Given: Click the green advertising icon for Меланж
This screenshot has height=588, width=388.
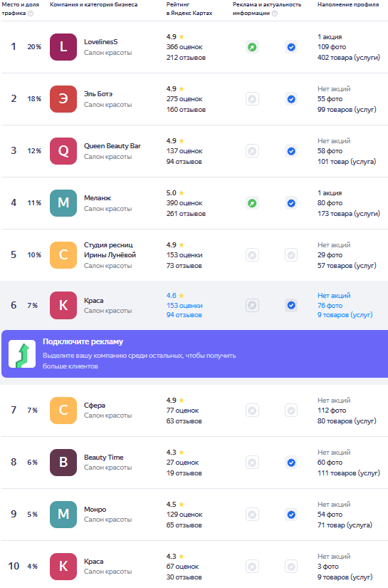Looking at the screenshot, I should coord(253,203).
